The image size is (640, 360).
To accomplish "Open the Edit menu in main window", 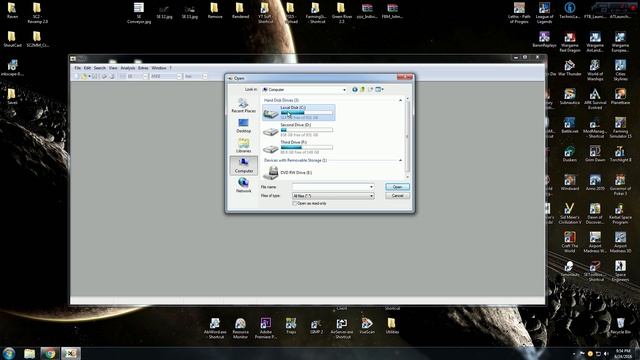I will click(x=87, y=68).
